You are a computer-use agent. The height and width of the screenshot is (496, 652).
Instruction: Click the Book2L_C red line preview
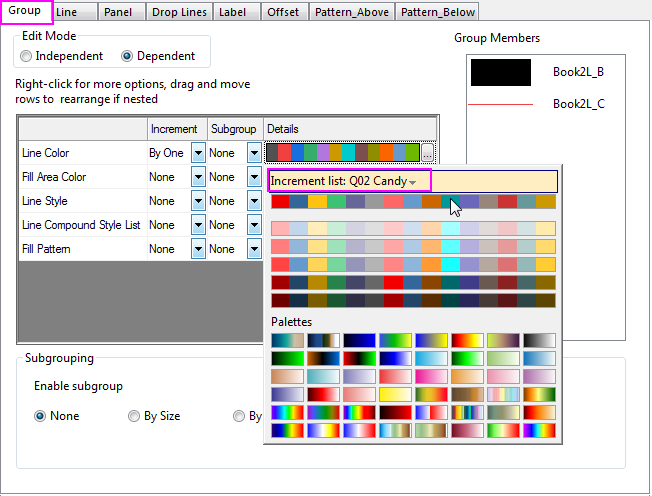[x=501, y=103]
